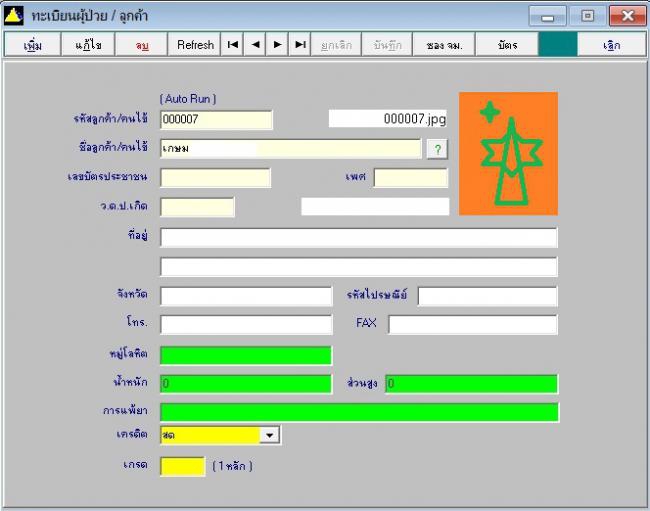Go to the first record
650x511 pixels.
(233, 44)
